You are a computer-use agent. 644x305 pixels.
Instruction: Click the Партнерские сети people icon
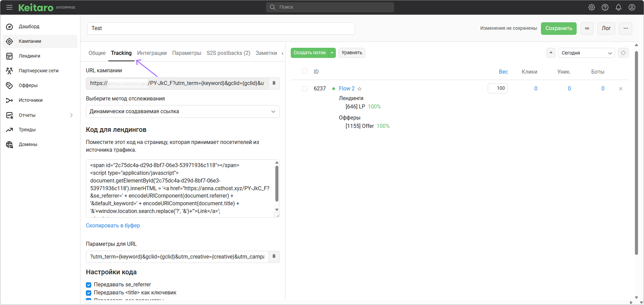[x=9, y=70]
